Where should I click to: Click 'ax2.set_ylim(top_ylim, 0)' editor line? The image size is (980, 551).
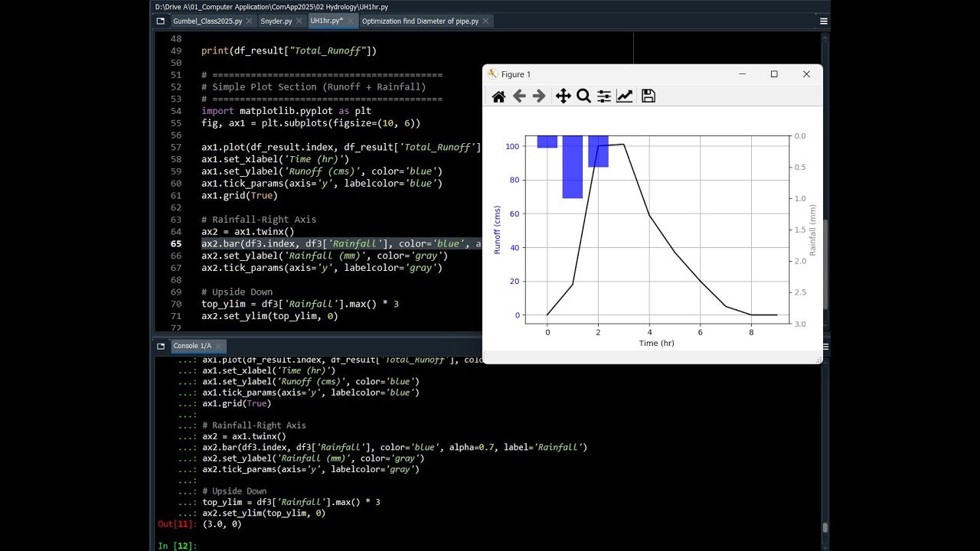coord(269,316)
